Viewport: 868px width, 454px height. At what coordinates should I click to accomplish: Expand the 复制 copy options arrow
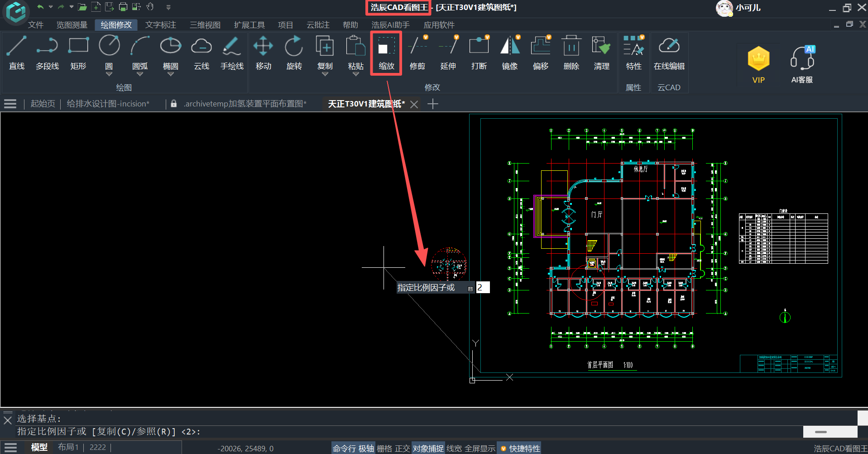click(x=325, y=74)
